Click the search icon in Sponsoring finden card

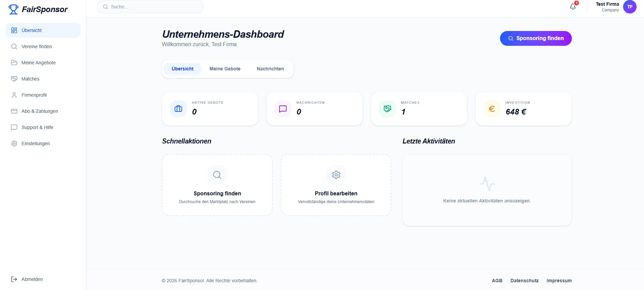pyautogui.click(x=217, y=175)
